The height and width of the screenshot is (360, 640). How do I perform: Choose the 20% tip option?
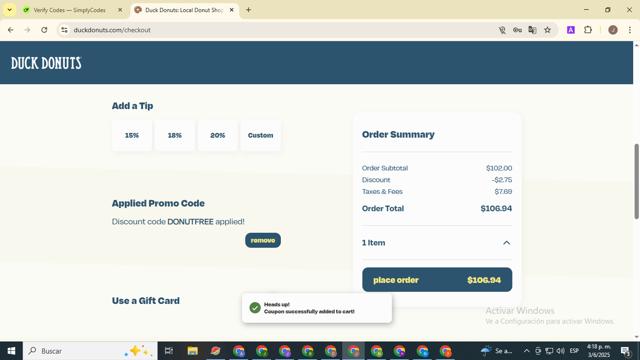[218, 135]
